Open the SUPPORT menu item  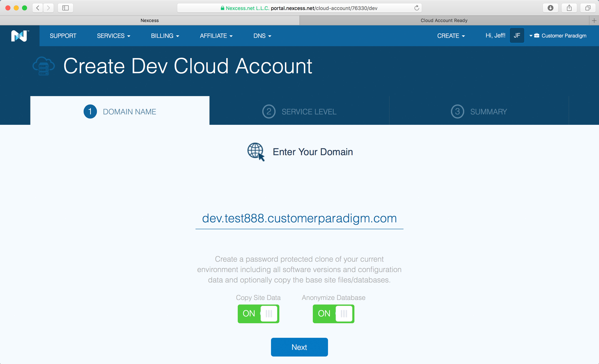click(x=63, y=36)
